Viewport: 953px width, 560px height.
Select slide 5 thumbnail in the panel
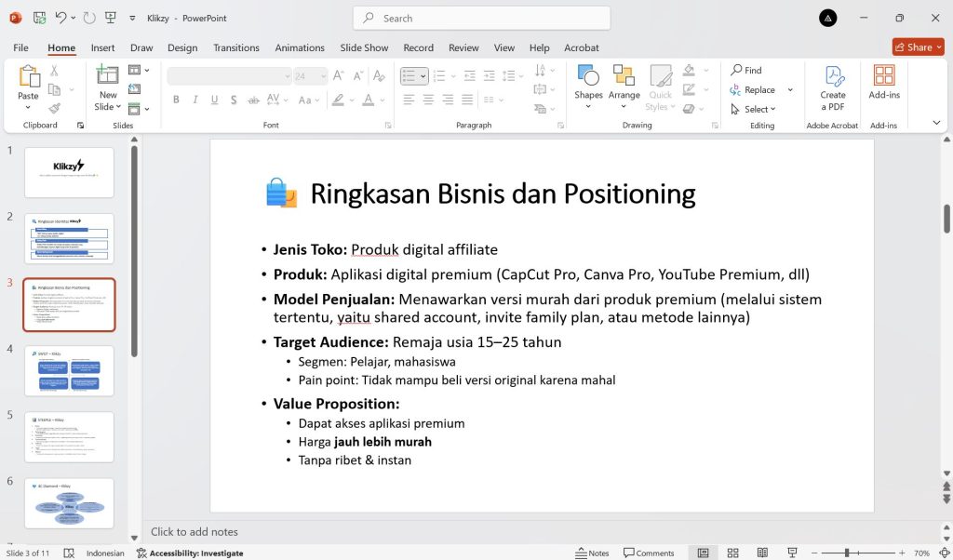69,436
